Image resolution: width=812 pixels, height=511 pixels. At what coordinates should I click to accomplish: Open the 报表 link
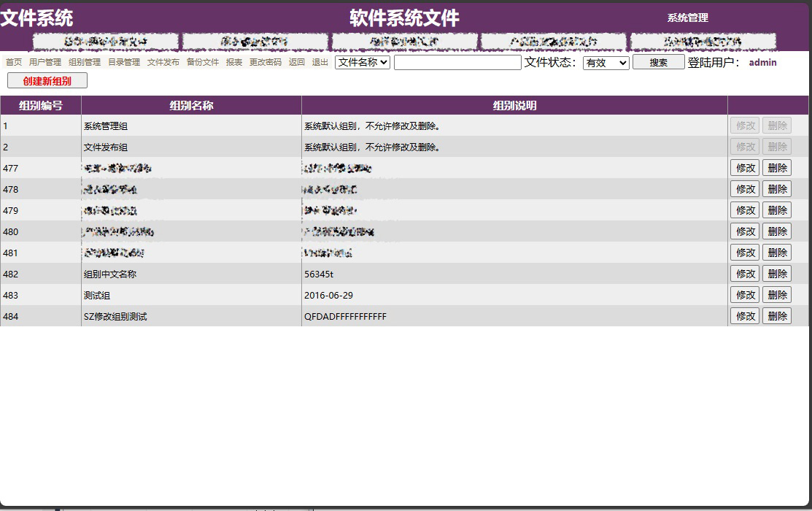point(234,62)
